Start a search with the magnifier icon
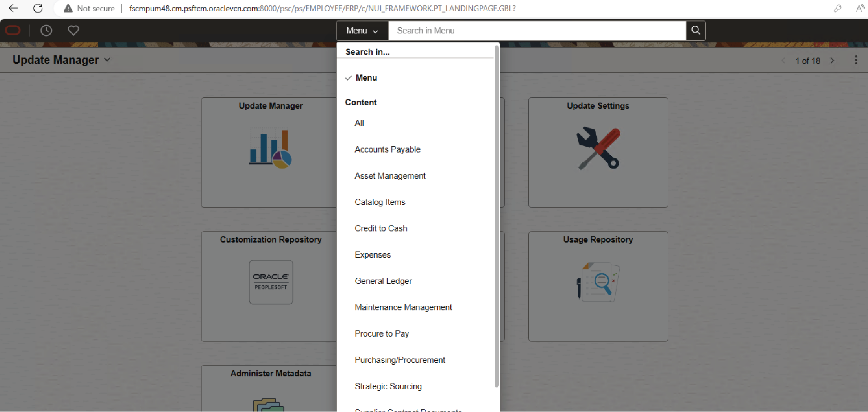 click(695, 30)
